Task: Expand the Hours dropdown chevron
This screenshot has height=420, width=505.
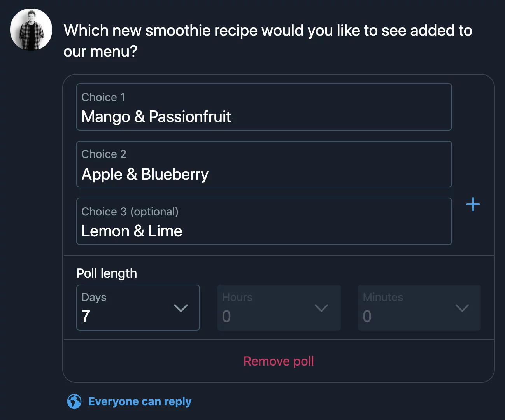Action: (321, 308)
